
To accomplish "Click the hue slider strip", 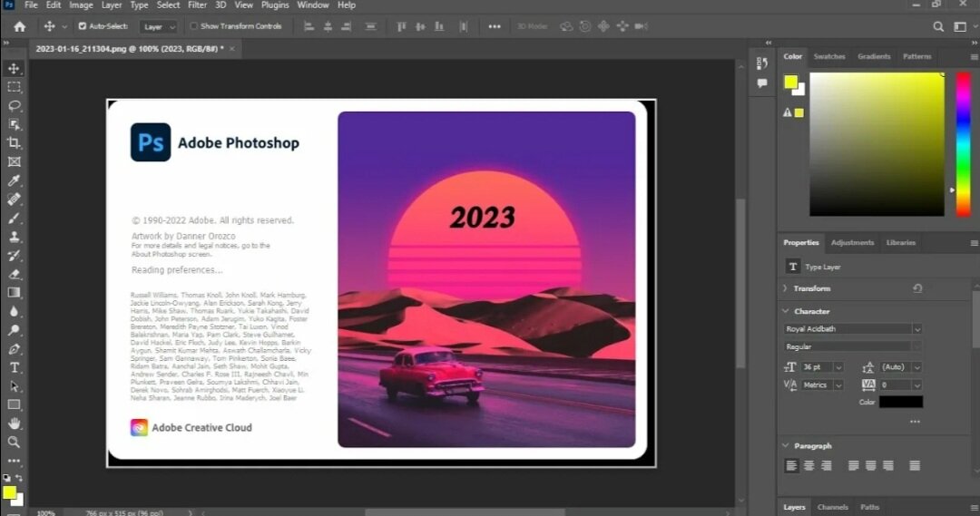I will (964, 144).
